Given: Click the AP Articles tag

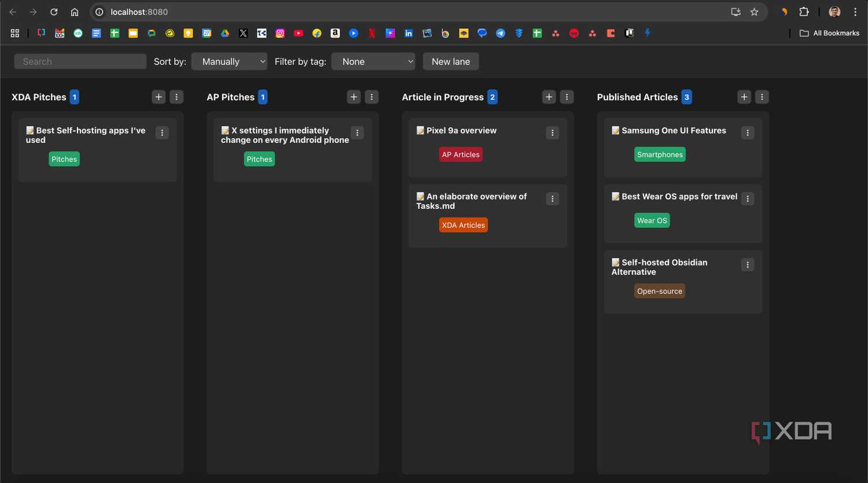Looking at the screenshot, I should (461, 154).
